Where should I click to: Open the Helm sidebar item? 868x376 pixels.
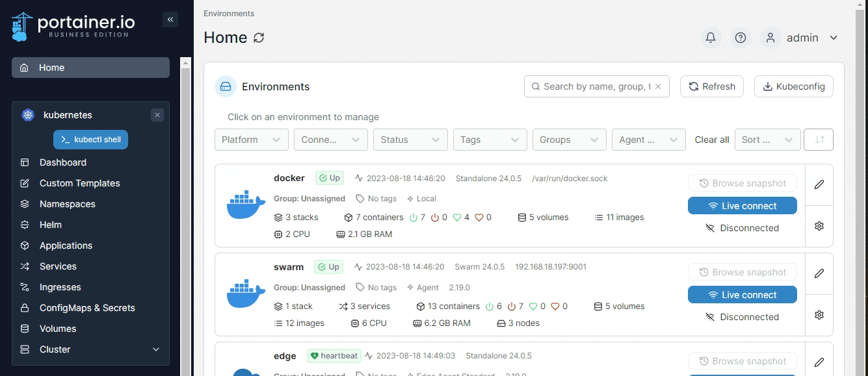coord(50,225)
